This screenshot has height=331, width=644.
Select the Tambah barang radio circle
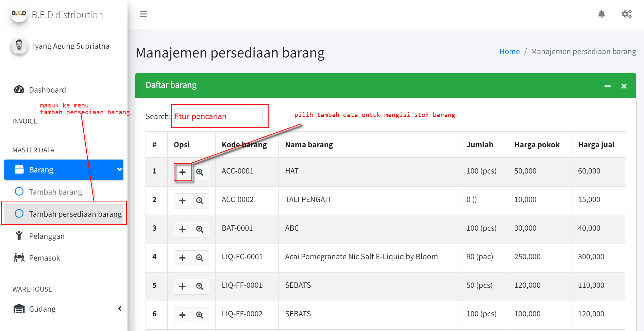[19, 192]
